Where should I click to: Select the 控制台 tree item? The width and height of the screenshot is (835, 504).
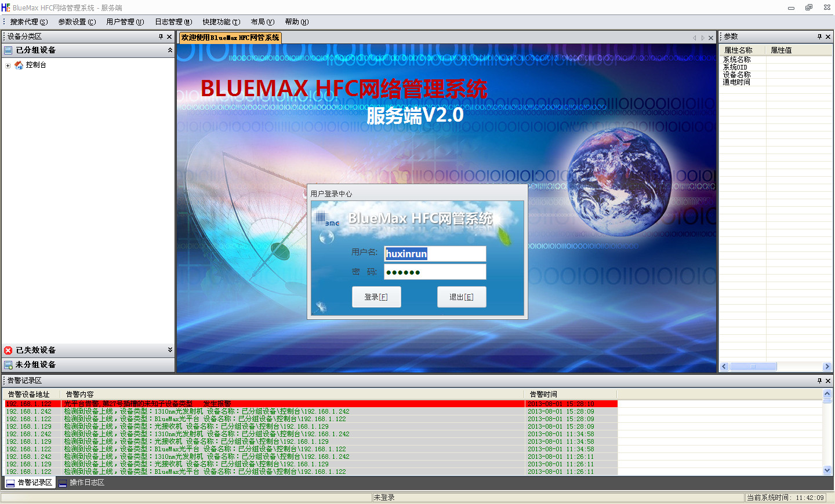coord(36,65)
